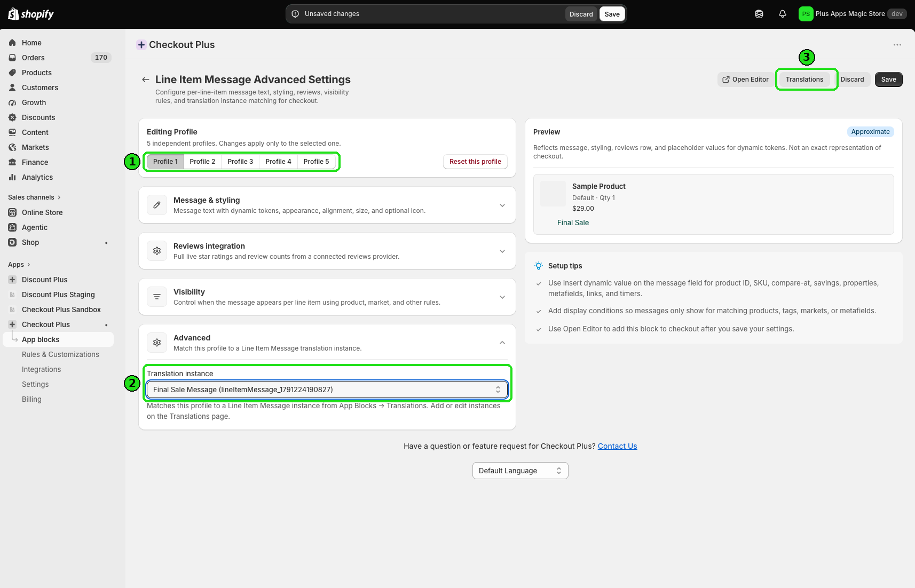Screen dimensions: 915x588
Task: Click Discard in the top unsaved changes bar
Action: click(581, 14)
